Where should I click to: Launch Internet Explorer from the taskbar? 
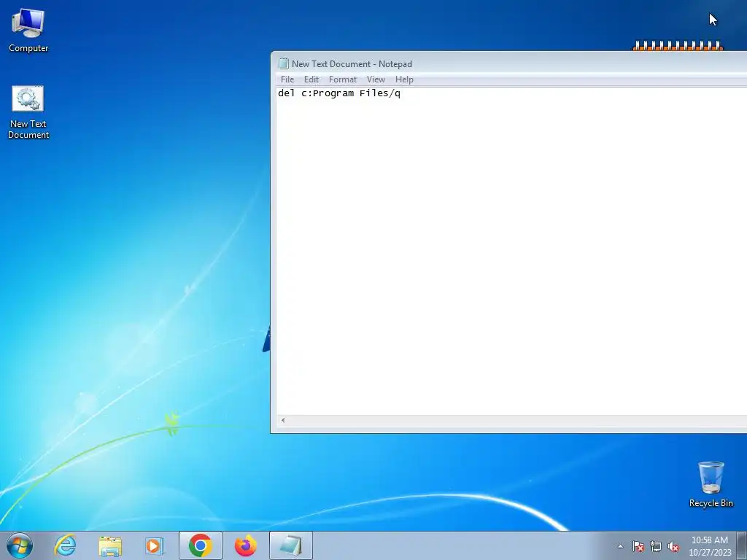pyautogui.click(x=65, y=545)
